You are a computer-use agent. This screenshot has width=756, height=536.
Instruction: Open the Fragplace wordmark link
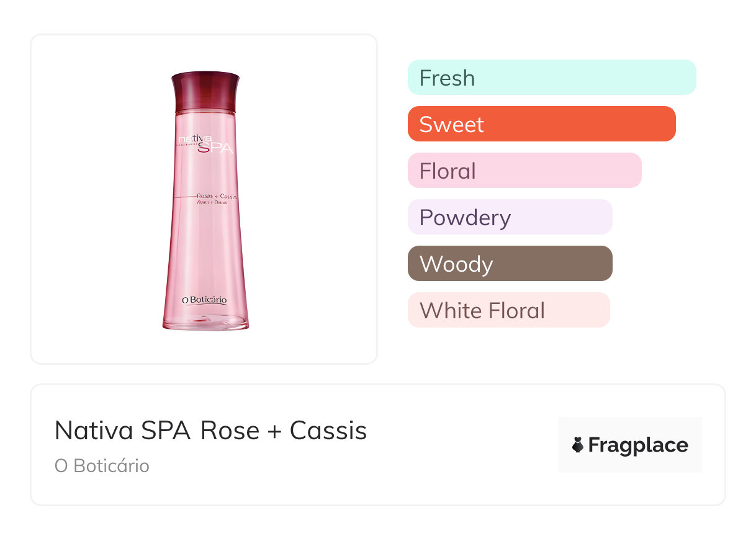tap(637, 445)
